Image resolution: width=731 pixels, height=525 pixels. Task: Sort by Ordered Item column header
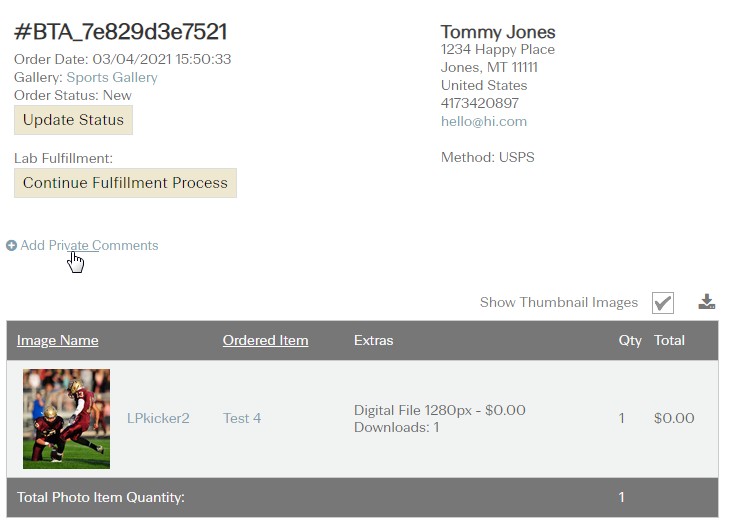[x=265, y=340]
